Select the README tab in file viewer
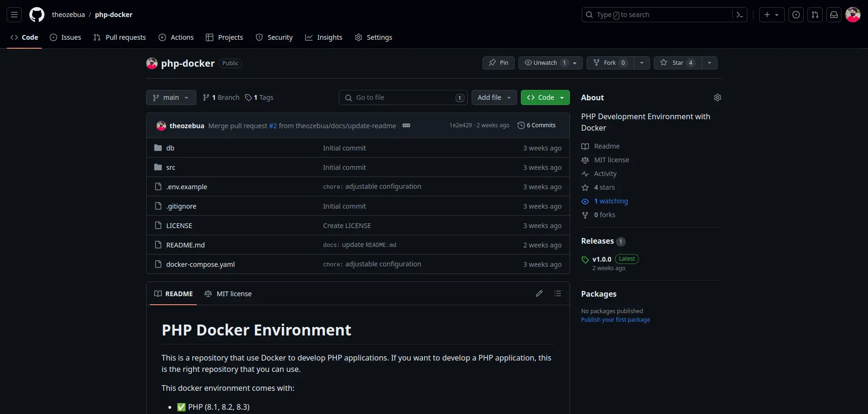 tap(174, 294)
